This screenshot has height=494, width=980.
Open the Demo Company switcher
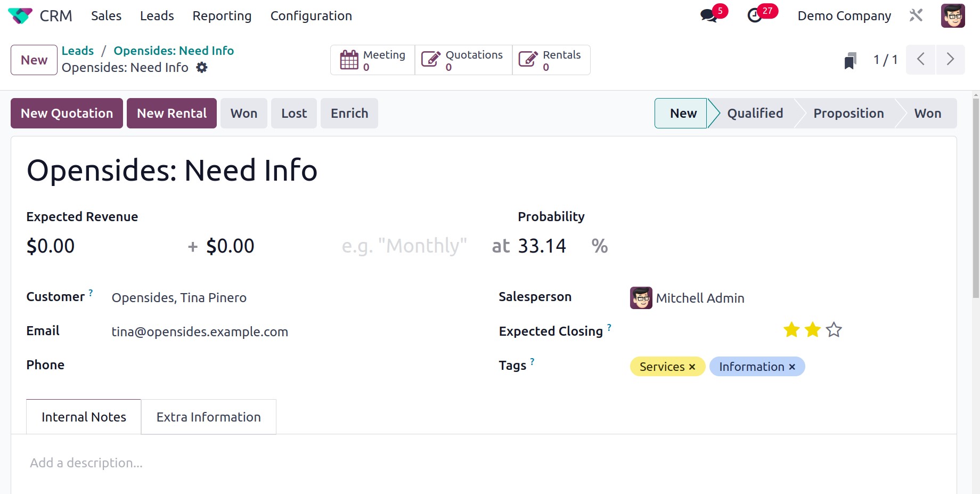point(844,16)
